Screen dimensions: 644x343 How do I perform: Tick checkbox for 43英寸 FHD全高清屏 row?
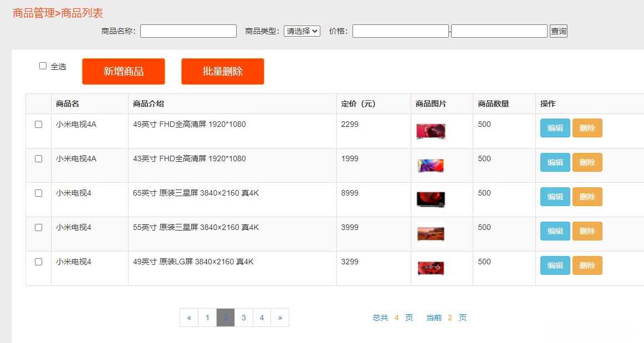click(39, 159)
